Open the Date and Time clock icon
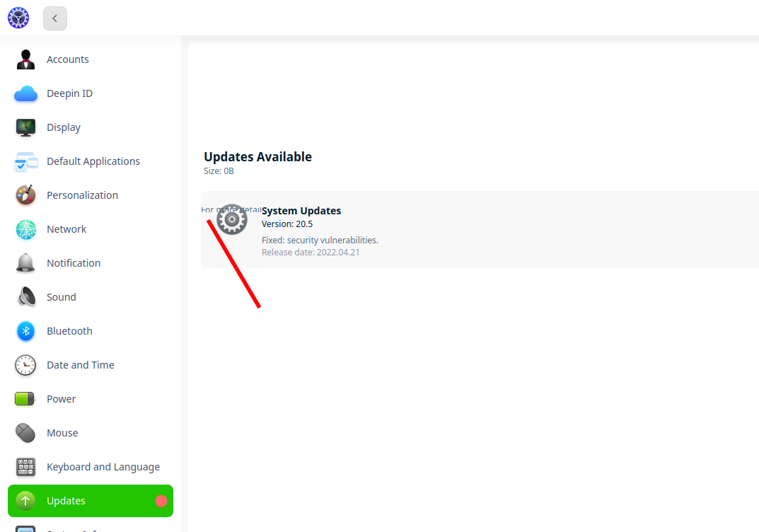Image resolution: width=759 pixels, height=532 pixels. tap(25, 364)
